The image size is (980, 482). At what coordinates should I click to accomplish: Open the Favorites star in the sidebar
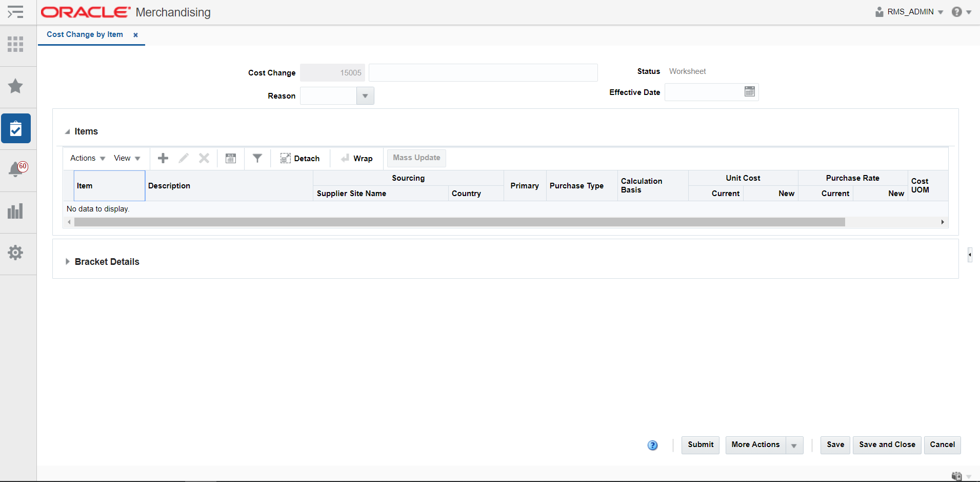click(15, 86)
